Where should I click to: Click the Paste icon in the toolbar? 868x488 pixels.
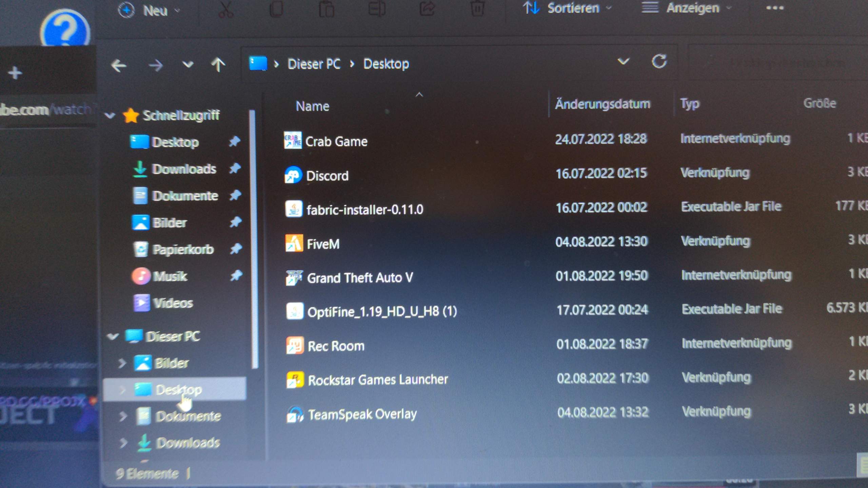pyautogui.click(x=326, y=9)
